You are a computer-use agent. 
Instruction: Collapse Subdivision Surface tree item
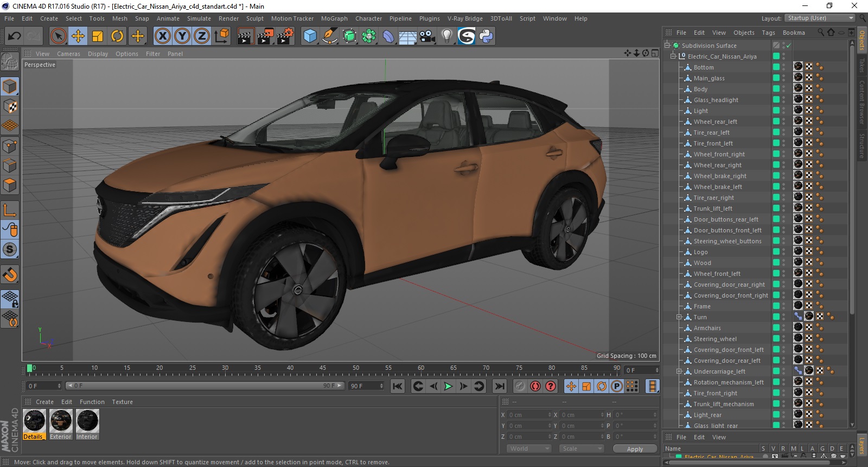[x=667, y=46]
